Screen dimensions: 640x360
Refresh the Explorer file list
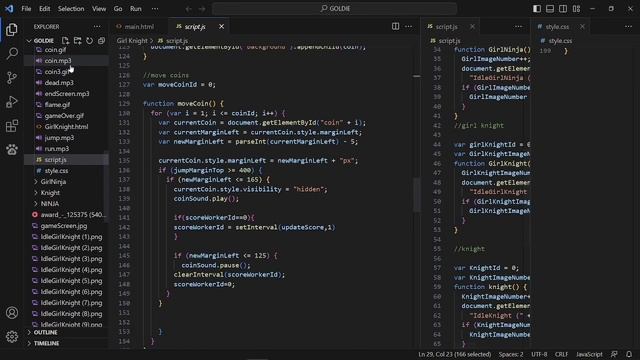pyautogui.click(x=89, y=40)
